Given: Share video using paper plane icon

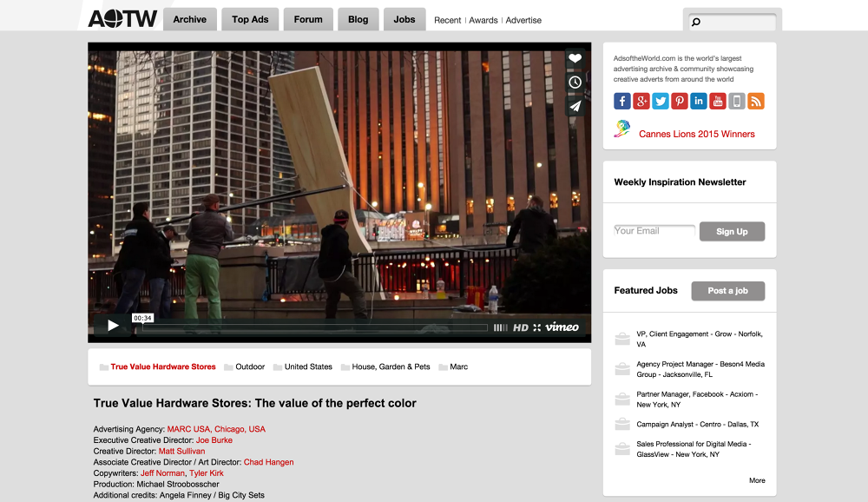Looking at the screenshot, I should (575, 106).
